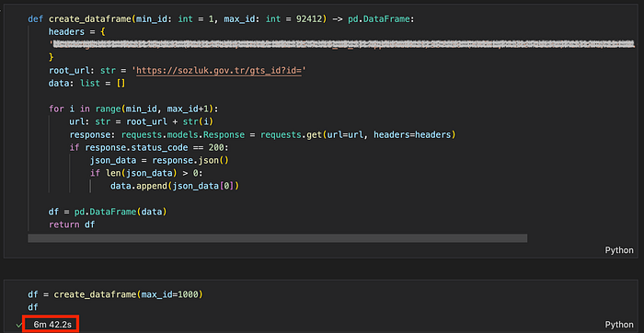Click the 6m 42.2s execution time
This screenshot has width=644, height=333.
coord(52,325)
